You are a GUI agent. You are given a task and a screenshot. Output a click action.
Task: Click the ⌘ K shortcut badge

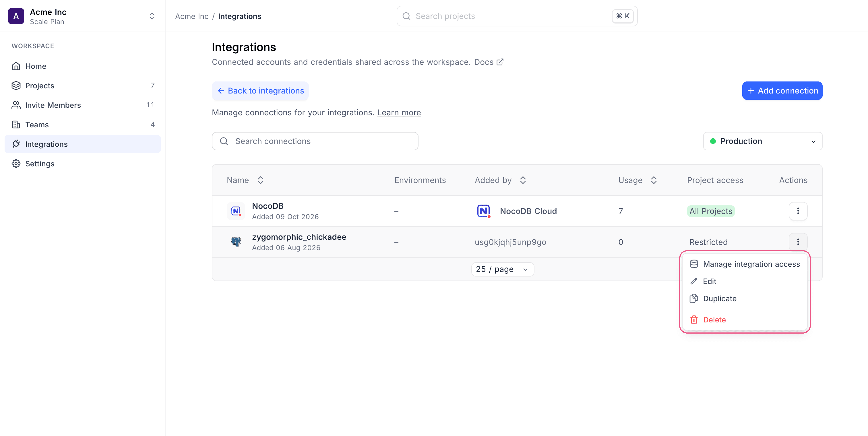click(623, 16)
